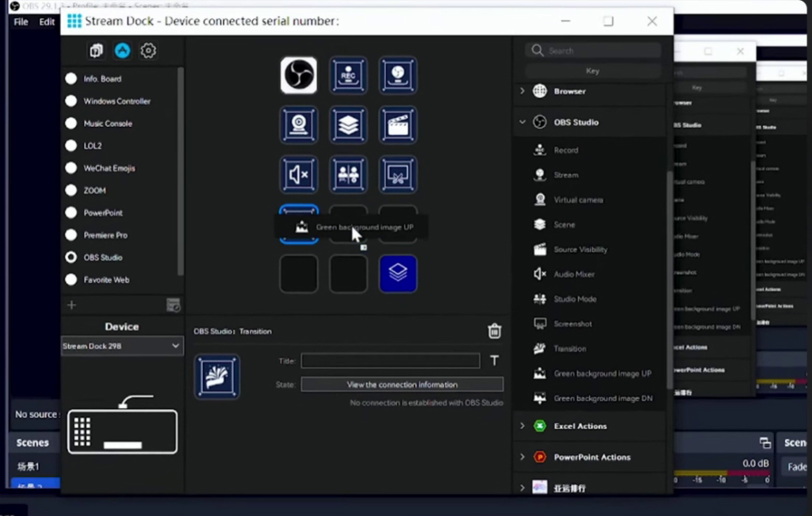This screenshot has height=516, width=812.
Task: Select the ZOOM profile radio
Action: coord(71,190)
